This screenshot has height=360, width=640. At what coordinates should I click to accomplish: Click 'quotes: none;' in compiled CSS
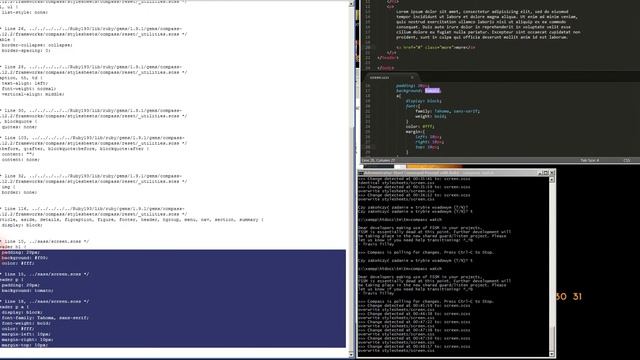[20, 127]
